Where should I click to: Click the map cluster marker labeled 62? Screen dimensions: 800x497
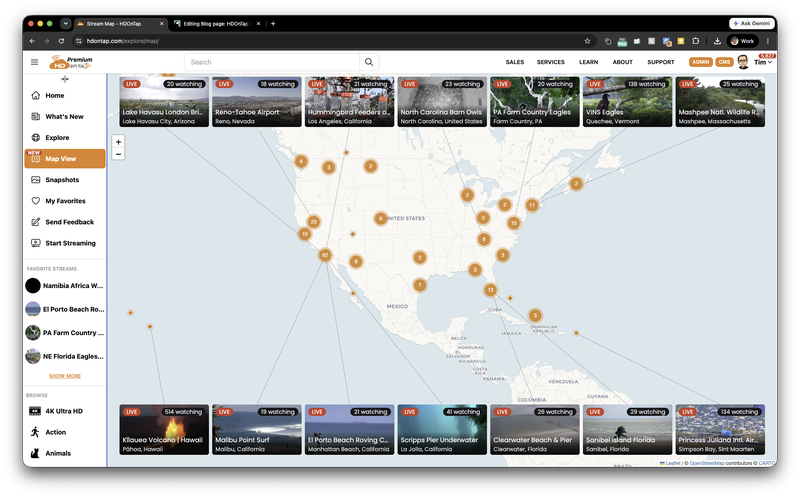326,255
